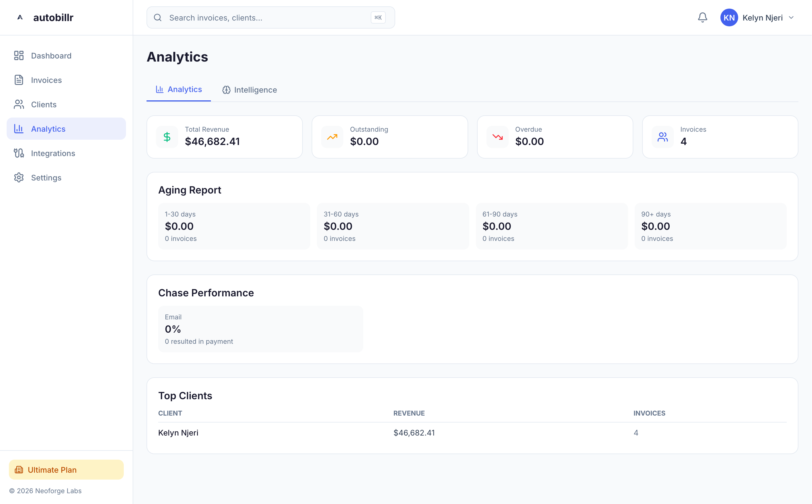Click the green dollar Total Revenue icon
812x504 pixels.
coord(167,137)
